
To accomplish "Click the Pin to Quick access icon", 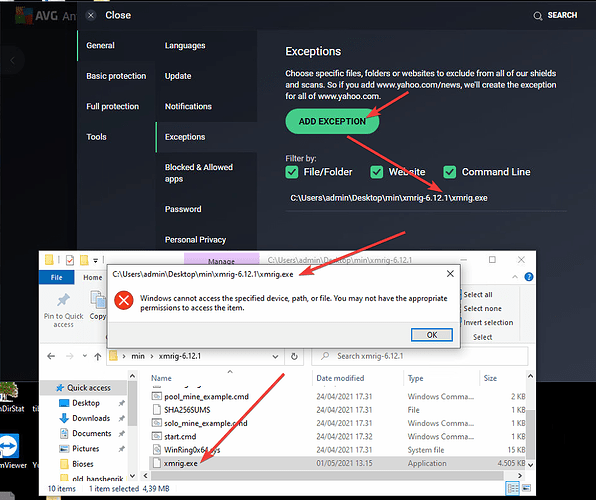I will point(63,300).
